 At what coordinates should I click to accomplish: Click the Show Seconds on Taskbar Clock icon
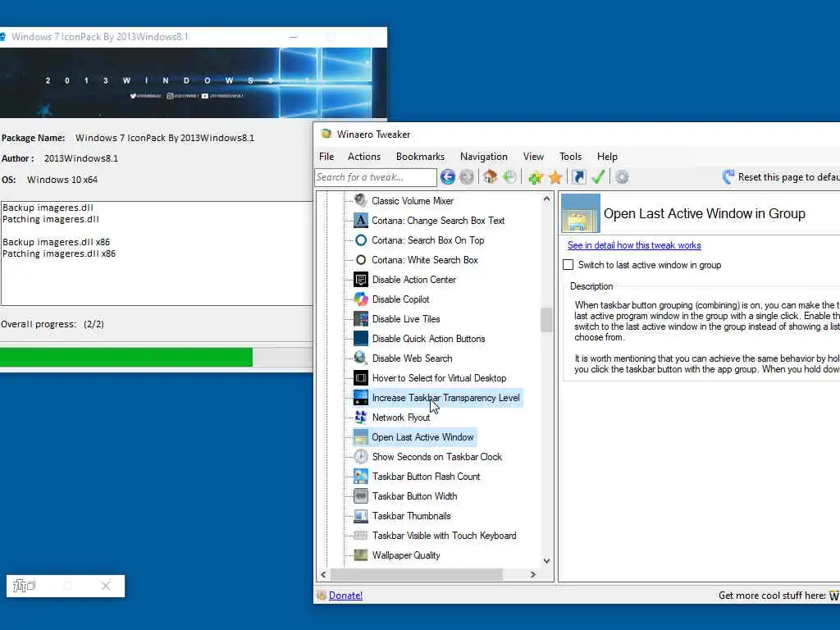click(x=361, y=456)
